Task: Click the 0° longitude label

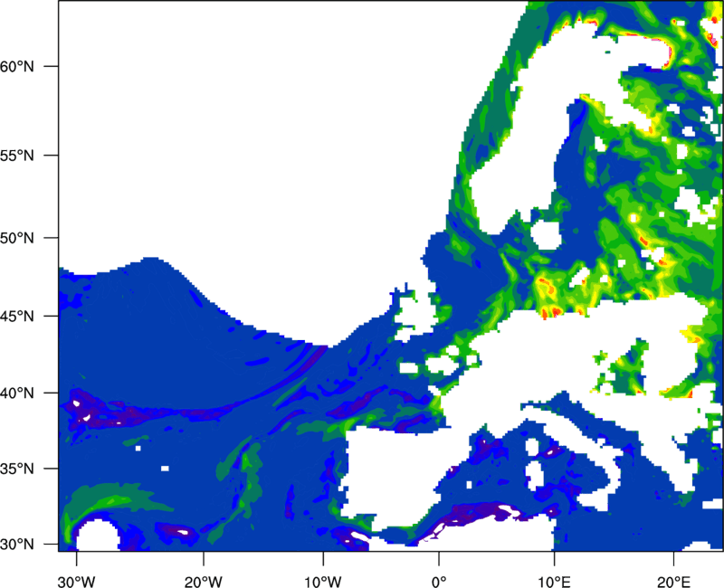Action: pos(439,582)
